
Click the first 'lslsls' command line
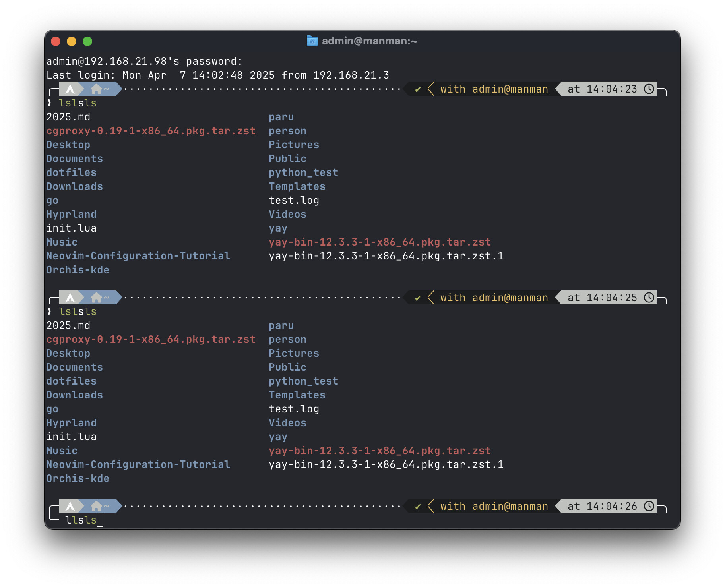78,103
